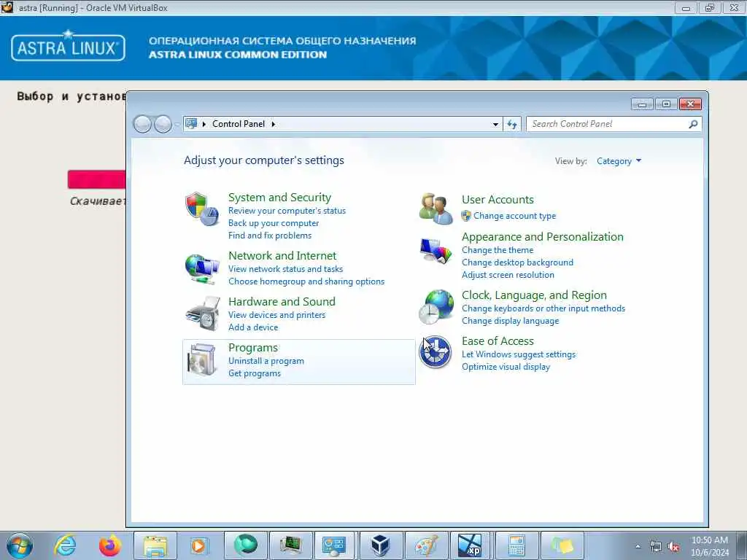
Task: Click the Back navigation arrow button
Action: 142,124
